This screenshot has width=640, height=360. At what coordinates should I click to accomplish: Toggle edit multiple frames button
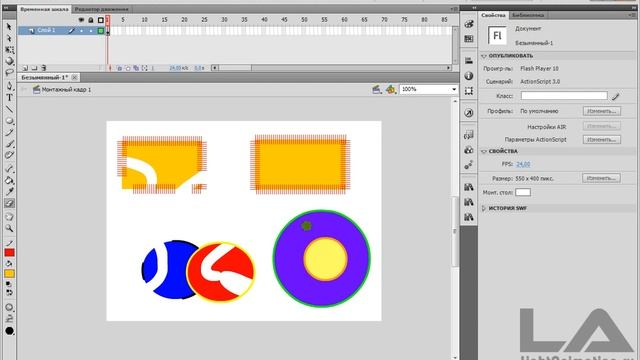tap(136, 68)
